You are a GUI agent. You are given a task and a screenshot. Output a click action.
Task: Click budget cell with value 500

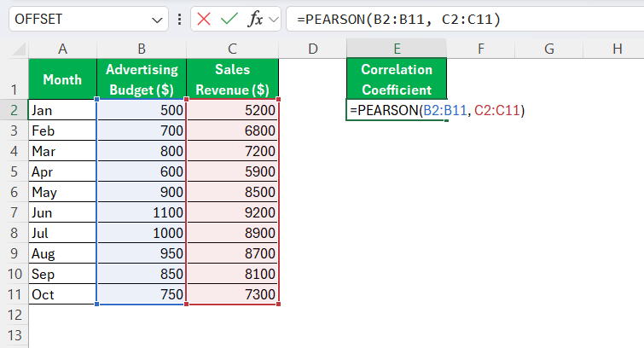tap(142, 110)
